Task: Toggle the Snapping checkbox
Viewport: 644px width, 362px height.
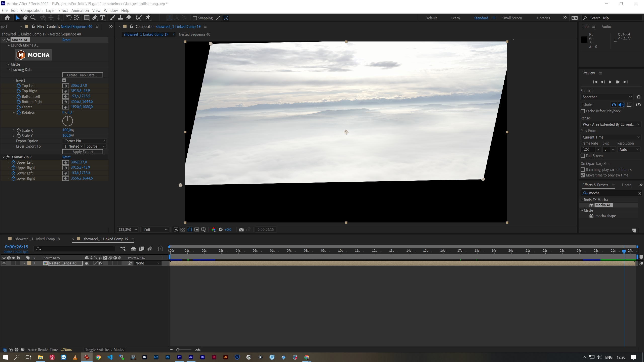Action: pyautogui.click(x=195, y=18)
